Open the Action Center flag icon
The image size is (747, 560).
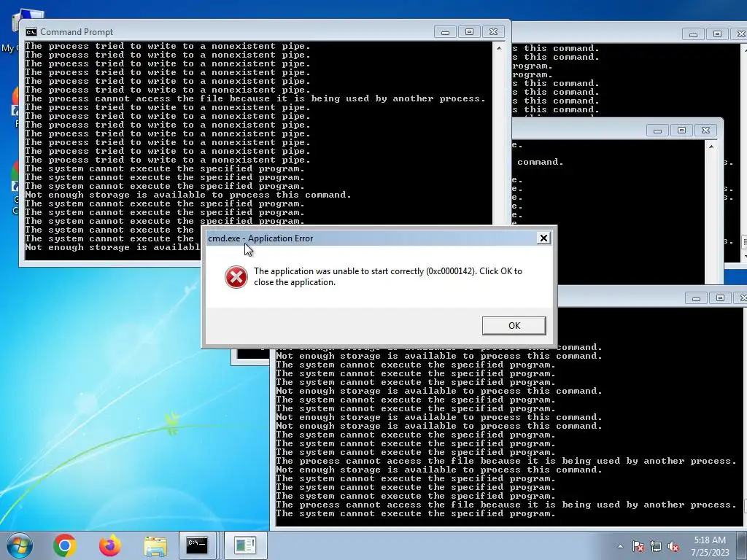tap(638, 546)
